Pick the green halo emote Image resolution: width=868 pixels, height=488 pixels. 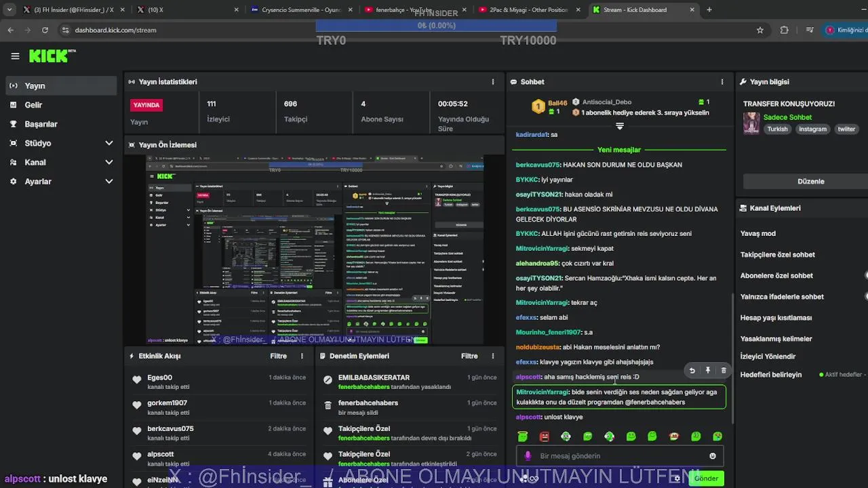[522, 436]
